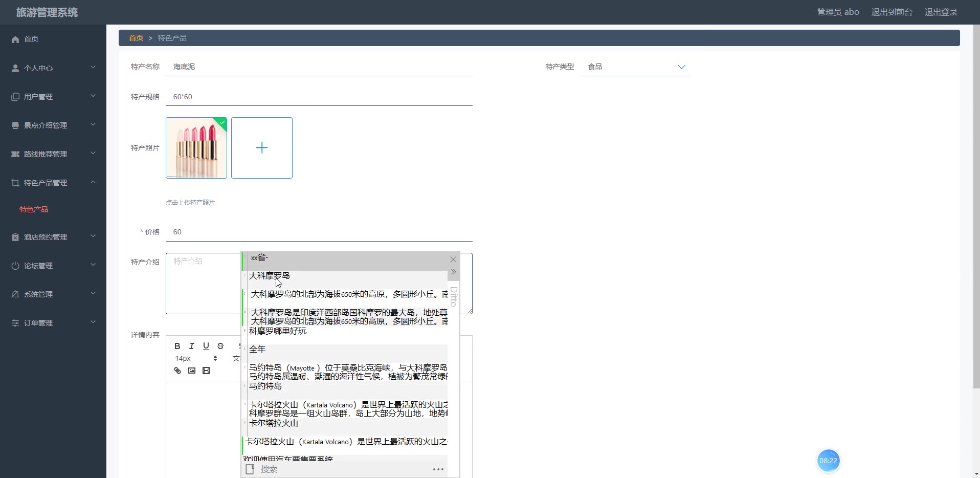This screenshot has height=478, width=980.
Task: Click the crop icon beside 特色产品管理
Action: tap(15, 183)
